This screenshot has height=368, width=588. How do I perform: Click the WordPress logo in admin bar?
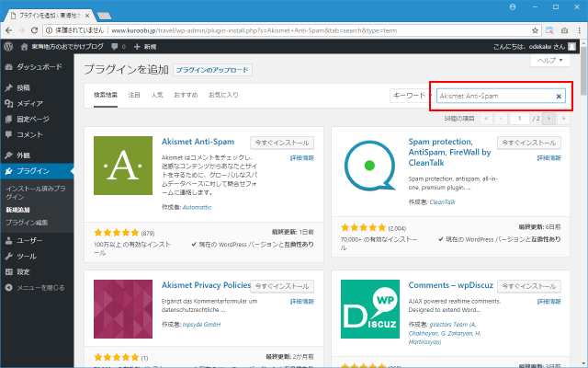[8, 45]
